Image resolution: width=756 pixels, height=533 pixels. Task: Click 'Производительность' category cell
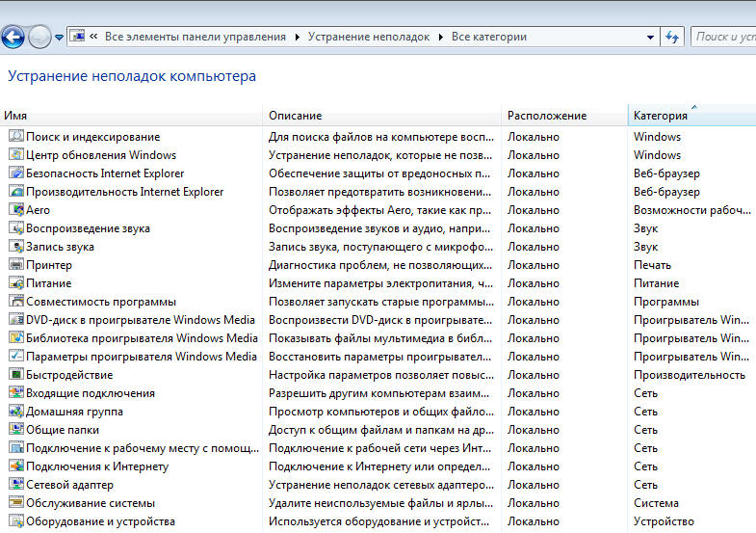(690, 375)
